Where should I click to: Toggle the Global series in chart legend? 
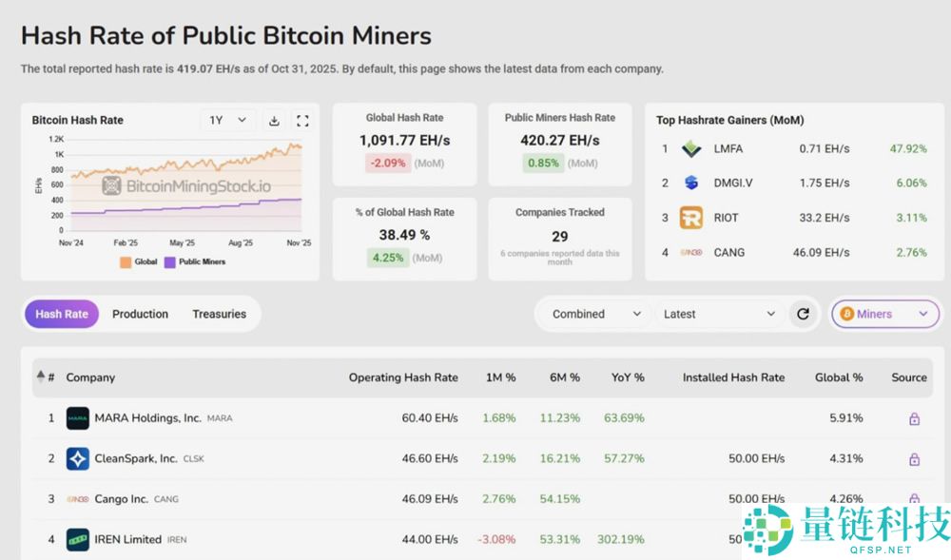pos(138,261)
